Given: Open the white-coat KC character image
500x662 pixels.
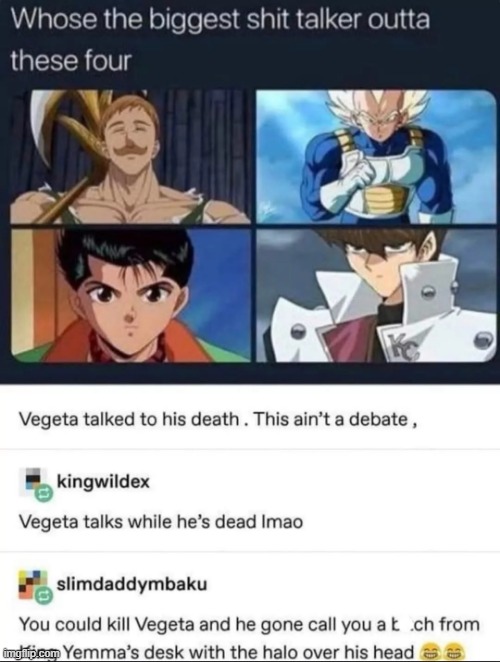Looking at the screenshot, I should [376, 295].
